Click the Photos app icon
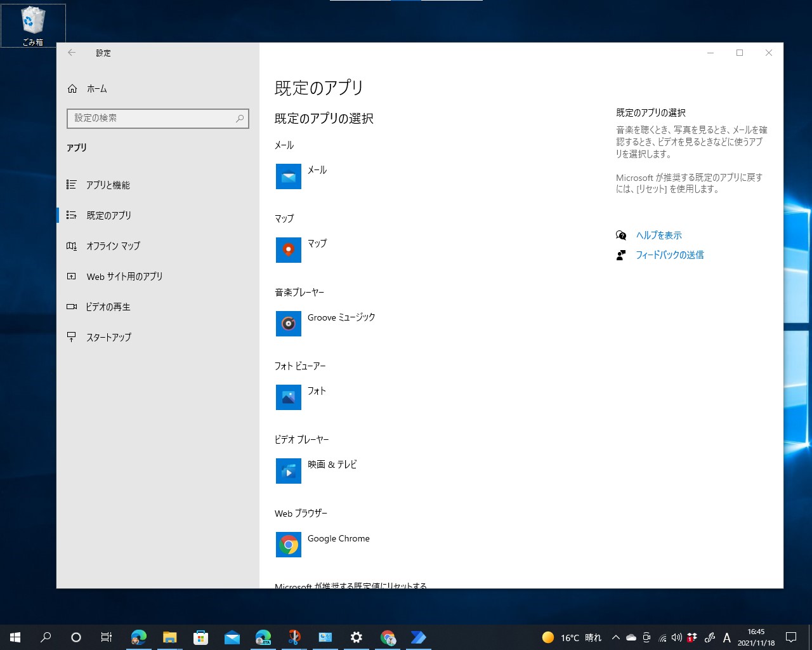The image size is (812, 650). 289,397
